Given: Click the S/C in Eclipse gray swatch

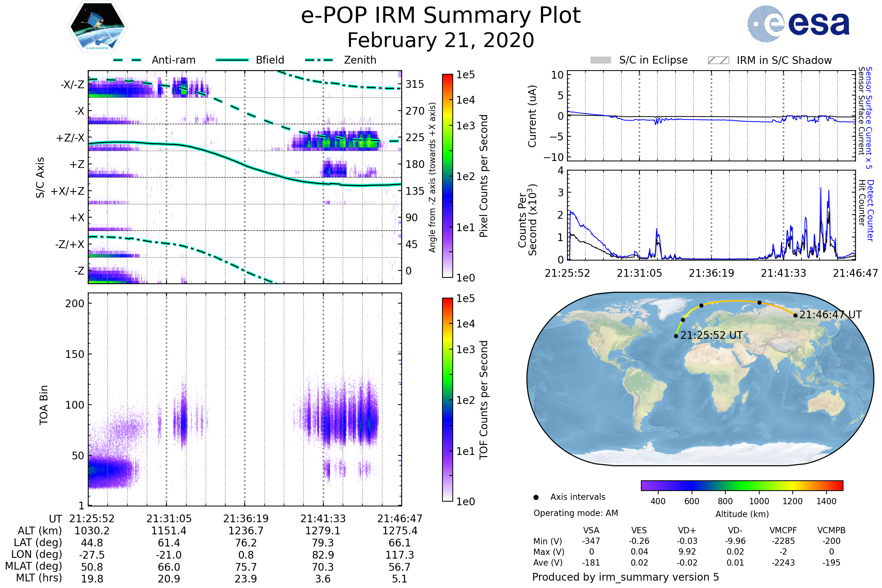Looking at the screenshot, I should (600, 60).
